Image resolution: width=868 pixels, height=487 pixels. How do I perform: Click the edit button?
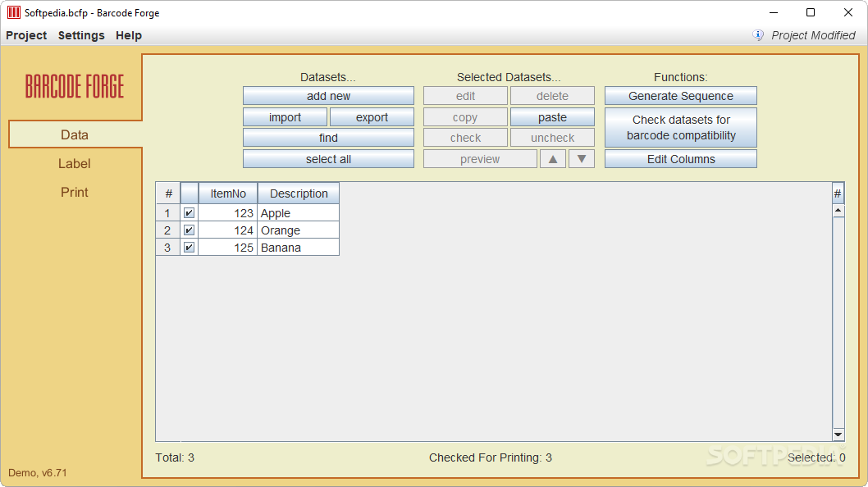point(465,96)
